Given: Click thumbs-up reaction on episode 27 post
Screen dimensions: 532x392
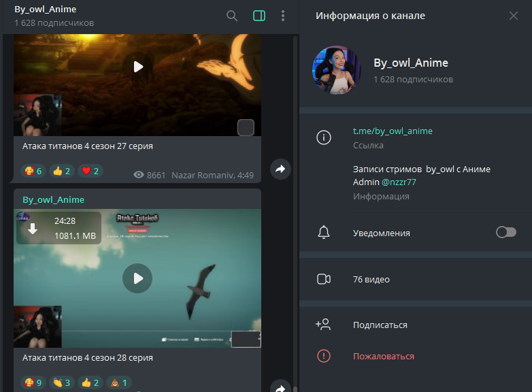Looking at the screenshot, I should (62, 171).
